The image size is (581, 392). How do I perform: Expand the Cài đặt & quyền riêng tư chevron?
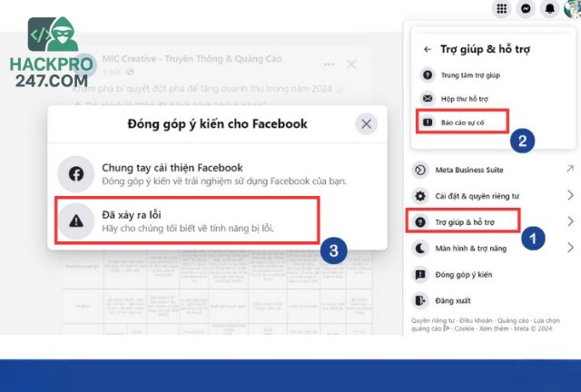click(571, 195)
